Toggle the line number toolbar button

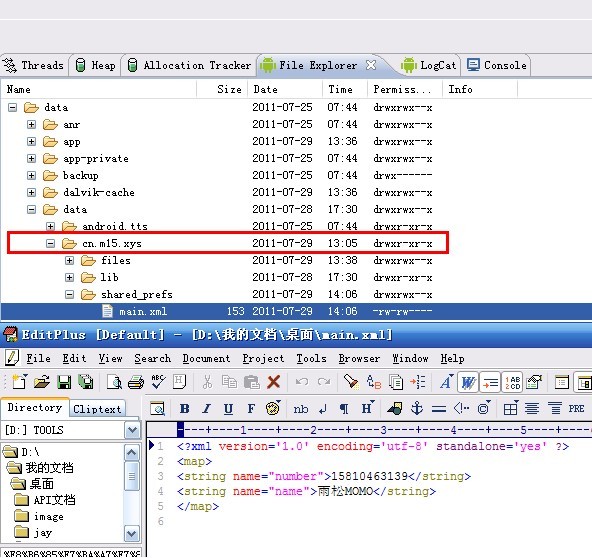click(x=513, y=383)
